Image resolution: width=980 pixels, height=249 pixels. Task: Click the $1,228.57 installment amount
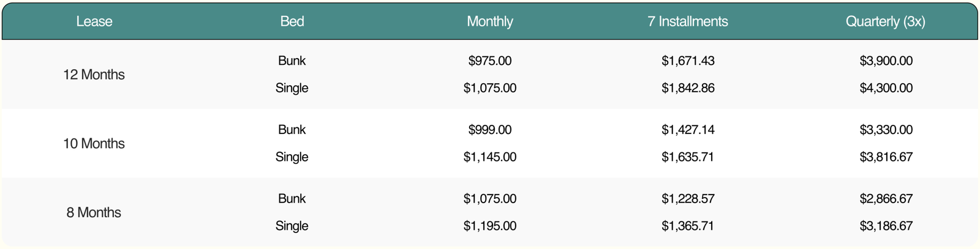688,199
